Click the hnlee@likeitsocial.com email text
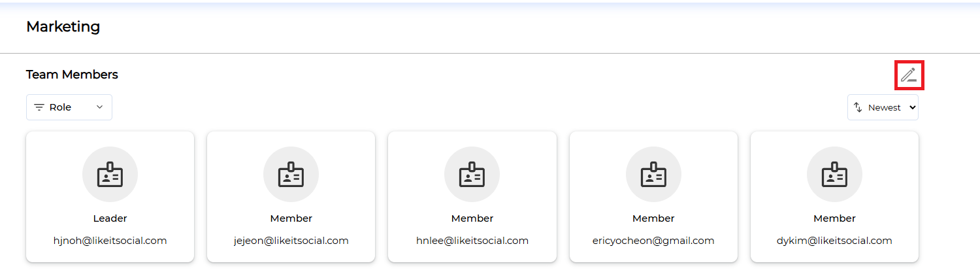 click(472, 241)
